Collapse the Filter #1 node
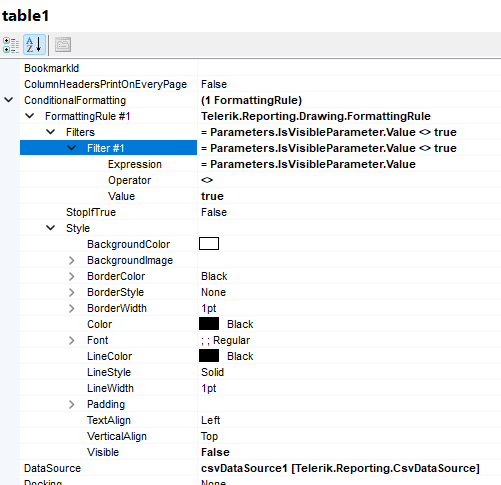The width and height of the screenshot is (501, 485). click(x=72, y=148)
